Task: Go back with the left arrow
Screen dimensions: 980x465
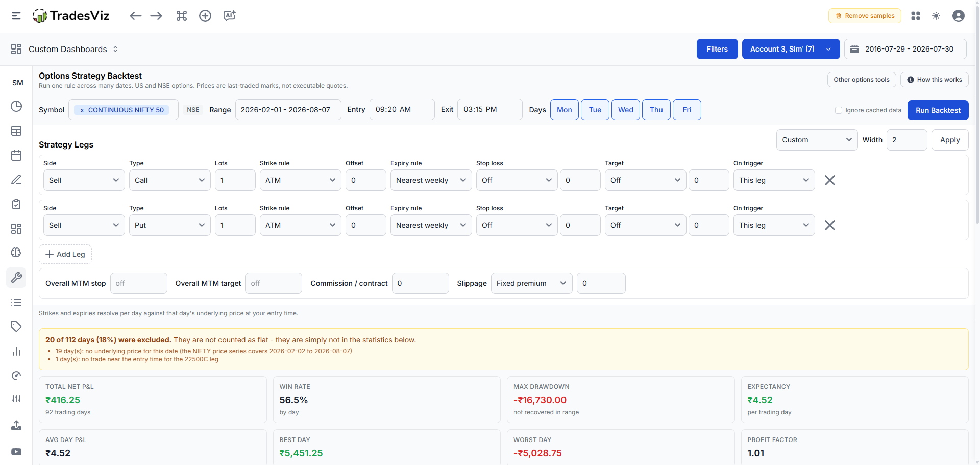Action: 135,16
